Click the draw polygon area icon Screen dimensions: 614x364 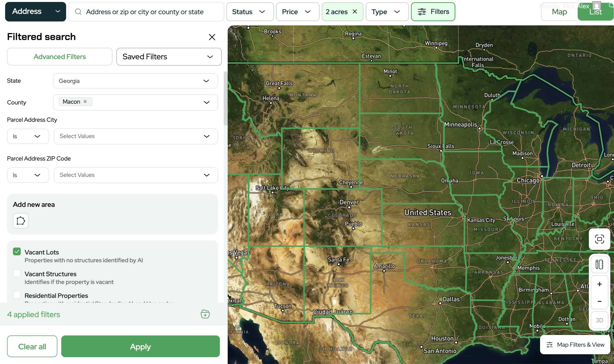20,221
